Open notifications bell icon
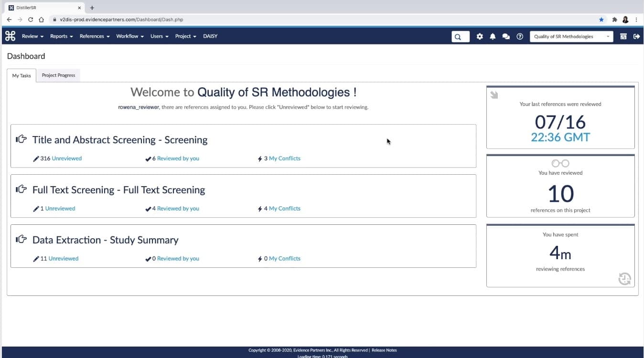 click(x=493, y=36)
